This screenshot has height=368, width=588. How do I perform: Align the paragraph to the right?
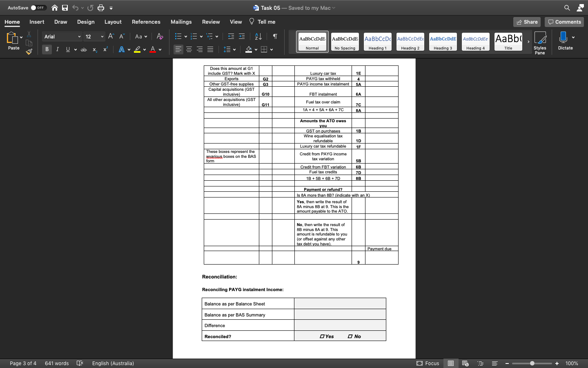click(x=200, y=49)
